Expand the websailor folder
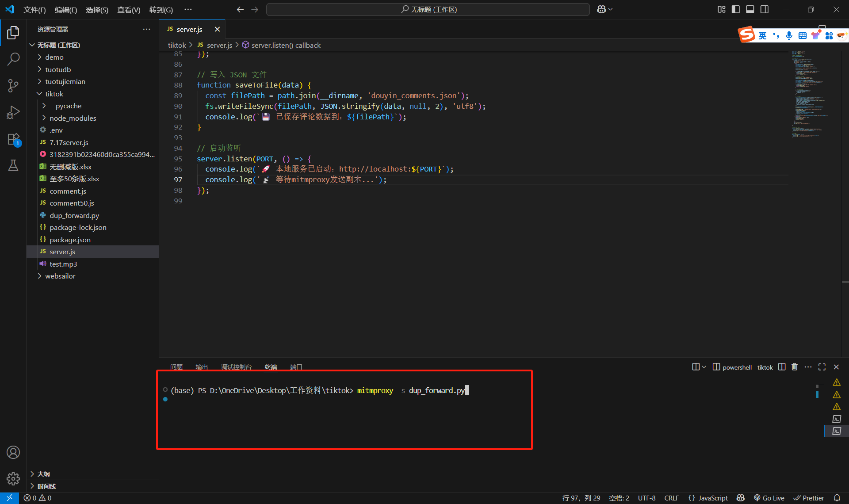 pyautogui.click(x=92, y=276)
